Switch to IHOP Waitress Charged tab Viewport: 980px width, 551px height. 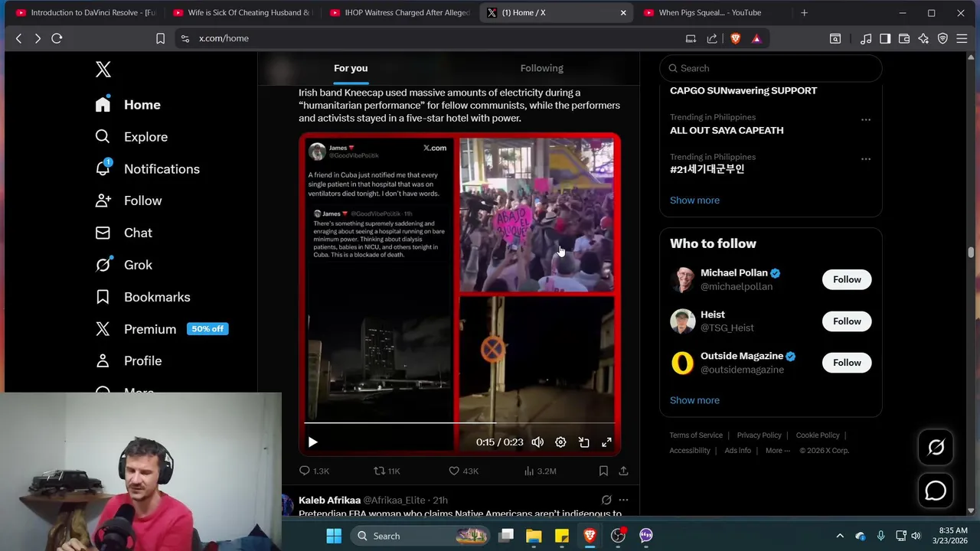(x=399, y=12)
